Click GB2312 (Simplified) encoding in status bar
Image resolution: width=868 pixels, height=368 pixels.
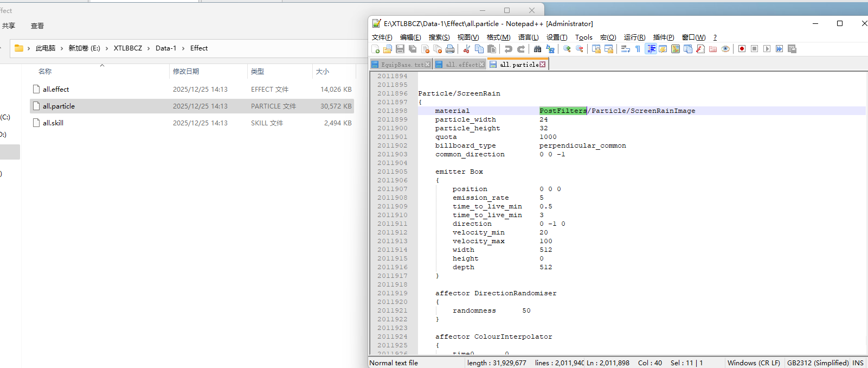pos(818,363)
